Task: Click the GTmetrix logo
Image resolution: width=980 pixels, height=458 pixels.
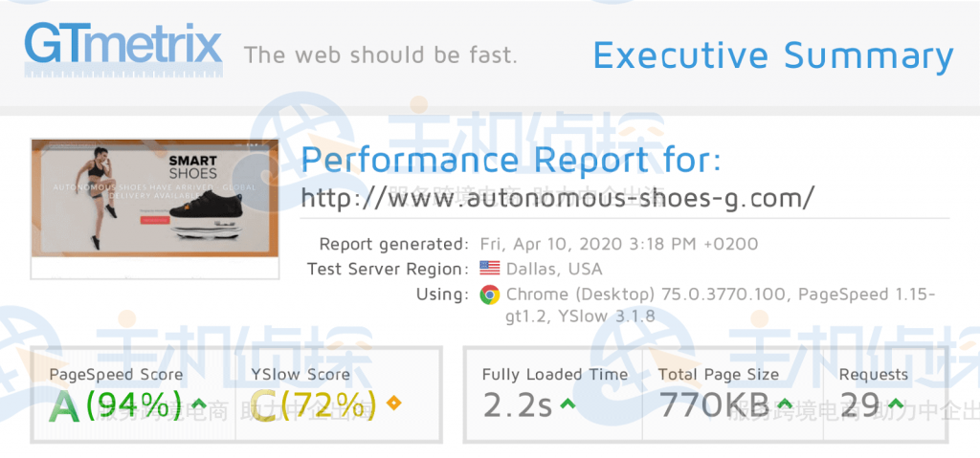Action: click(122, 49)
